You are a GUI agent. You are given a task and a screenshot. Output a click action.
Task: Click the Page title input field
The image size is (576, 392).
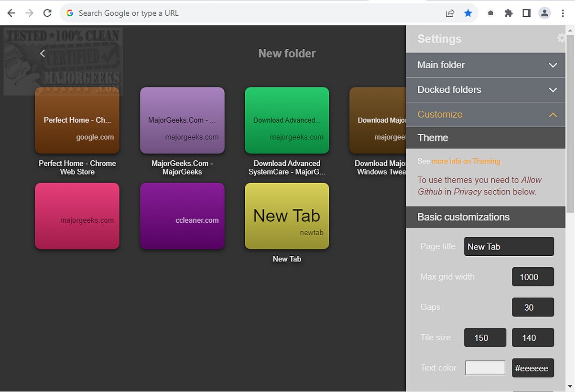[509, 247]
